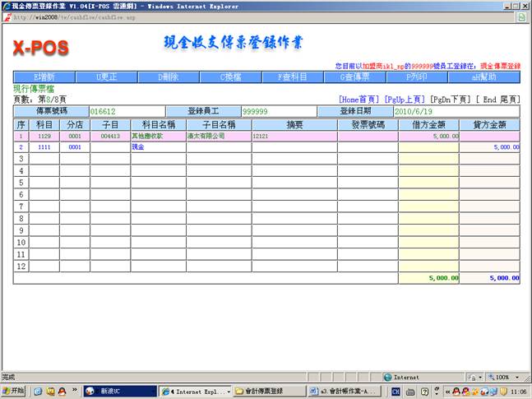Click the U更正 (Modify) button
Screen dimensions: 532x399
coord(108,77)
